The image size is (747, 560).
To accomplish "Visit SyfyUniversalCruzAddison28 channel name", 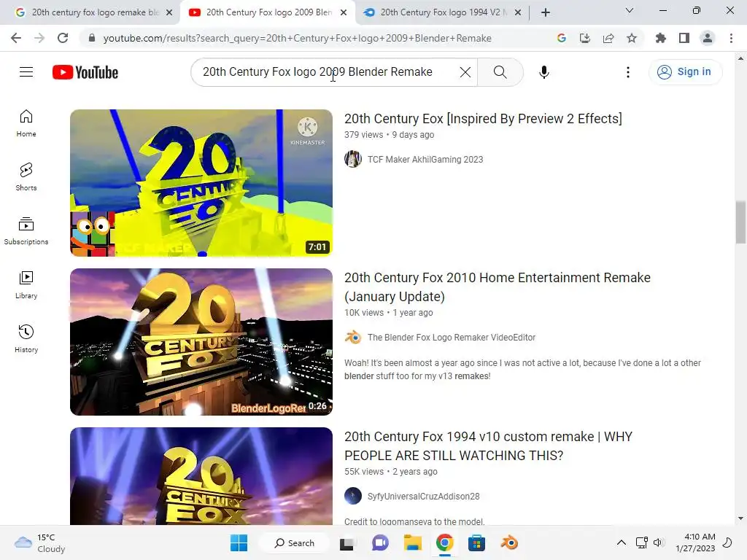I will tap(423, 497).
